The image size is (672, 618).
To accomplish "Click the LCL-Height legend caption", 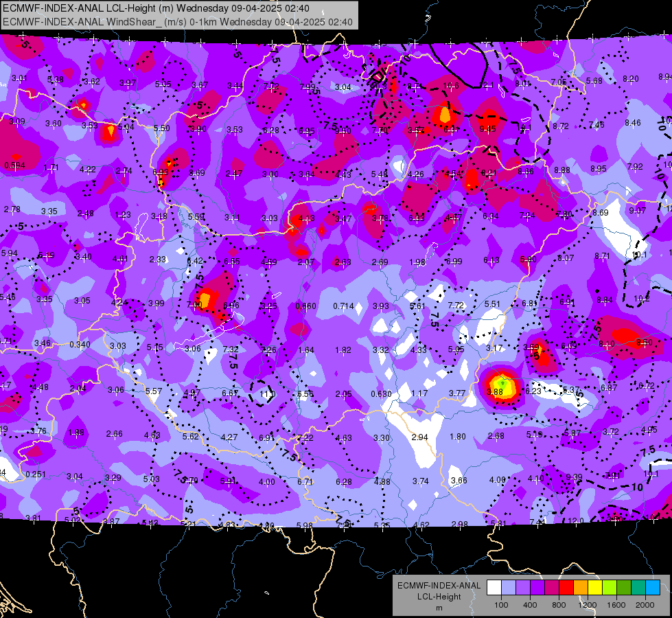I will point(439,597).
